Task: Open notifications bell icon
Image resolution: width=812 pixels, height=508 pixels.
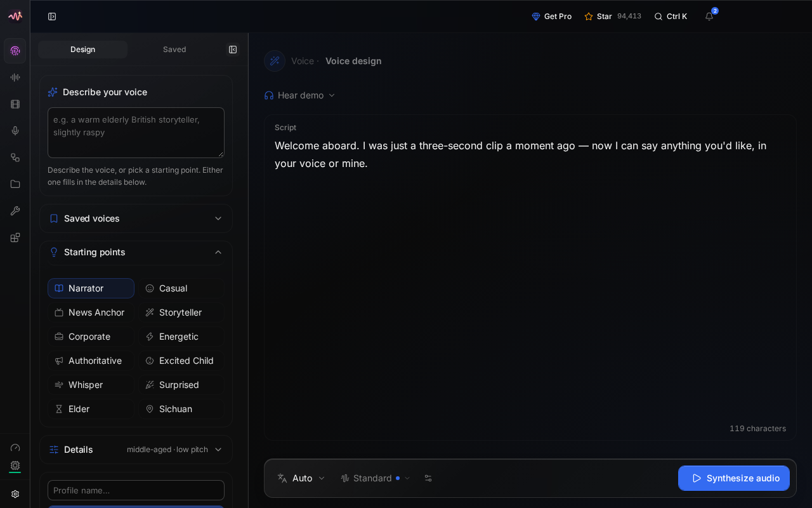Action: pyautogui.click(x=709, y=17)
